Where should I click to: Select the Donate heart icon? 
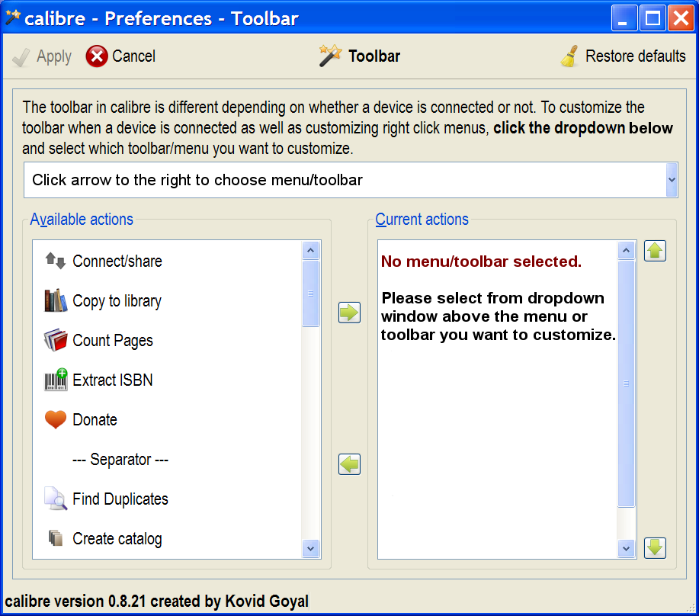pos(56,419)
